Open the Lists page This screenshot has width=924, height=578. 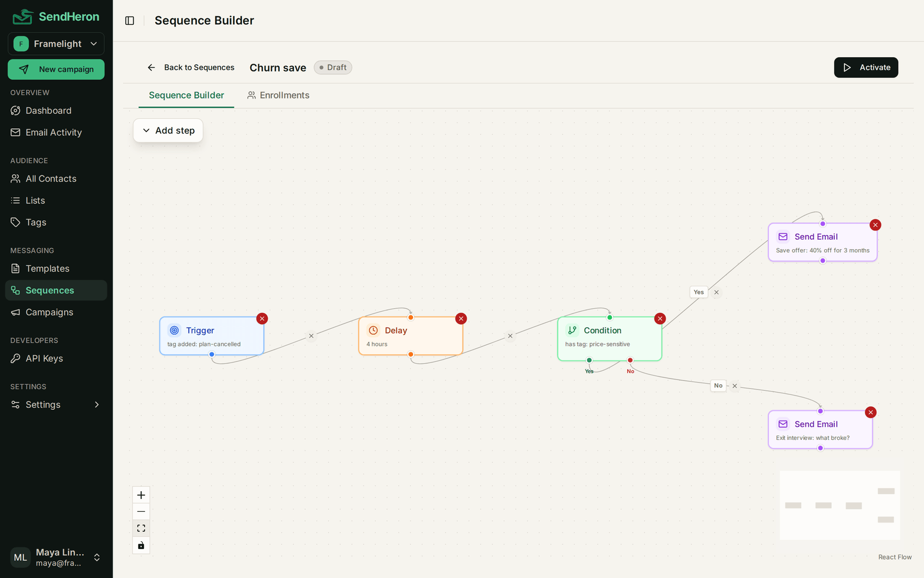tap(56, 200)
